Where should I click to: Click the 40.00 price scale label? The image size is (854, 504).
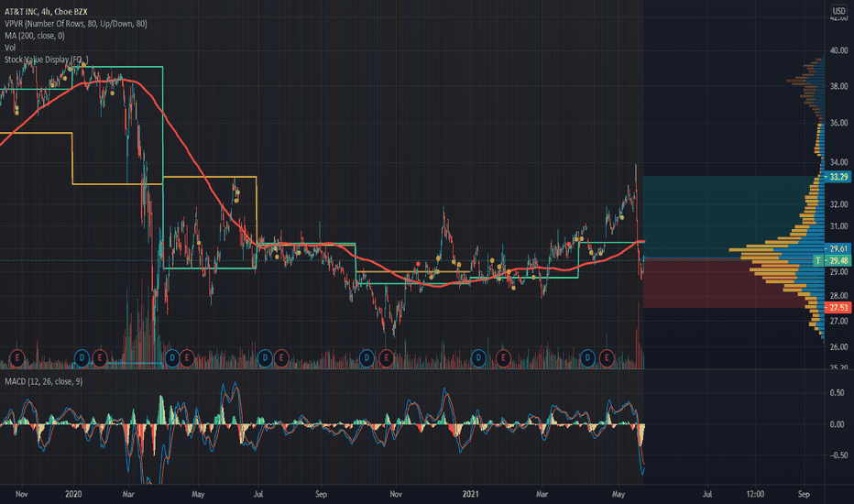[838, 50]
